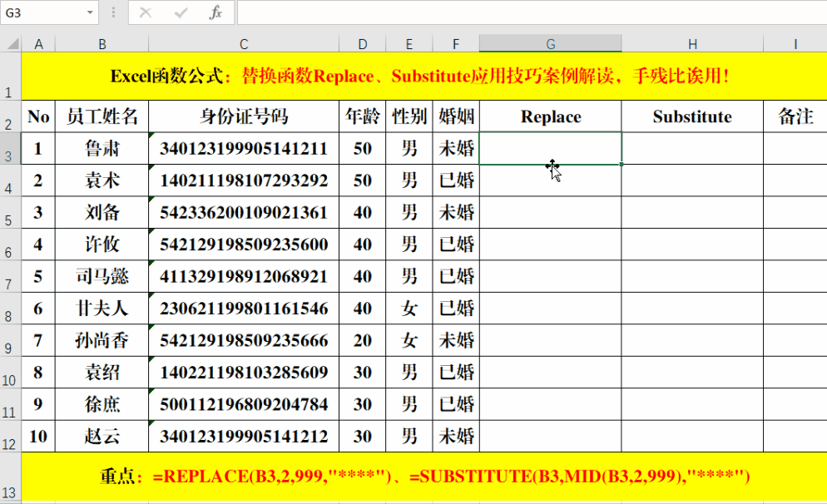The image size is (827, 504).
Task: Select column I header
Action: 795,44
